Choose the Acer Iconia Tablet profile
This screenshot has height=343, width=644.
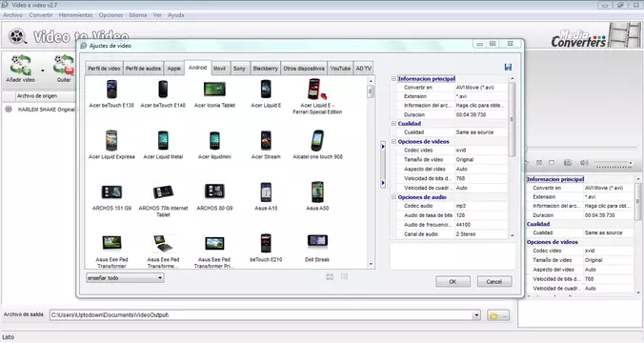tap(214, 93)
